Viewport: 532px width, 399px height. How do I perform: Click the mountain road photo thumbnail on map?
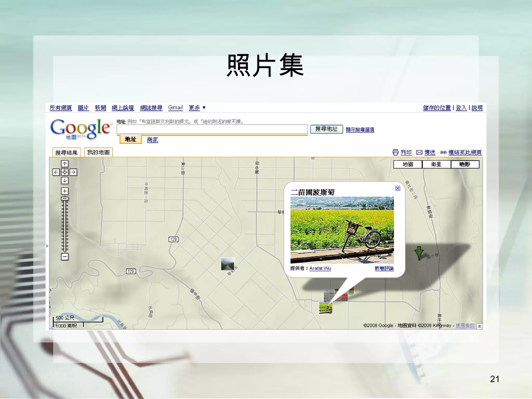[228, 264]
